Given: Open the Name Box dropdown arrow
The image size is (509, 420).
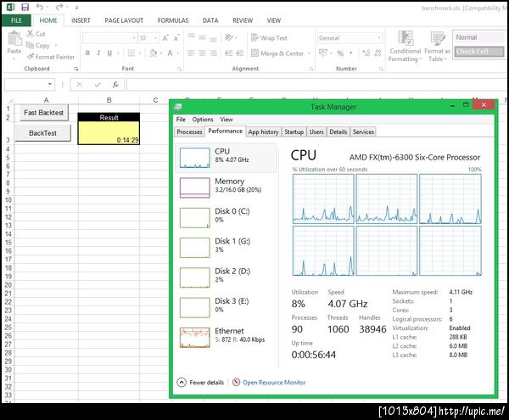Looking at the screenshot, I should (50, 84).
